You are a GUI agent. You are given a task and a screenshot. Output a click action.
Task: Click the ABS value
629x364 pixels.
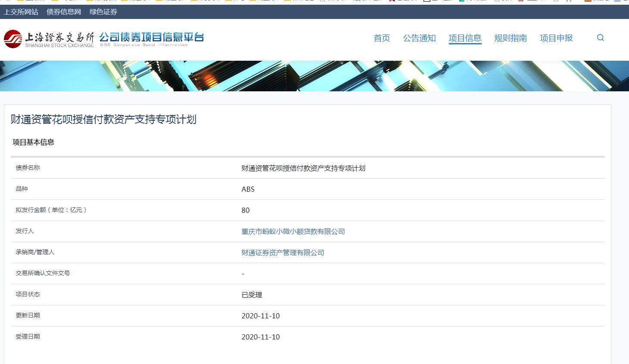(x=248, y=190)
